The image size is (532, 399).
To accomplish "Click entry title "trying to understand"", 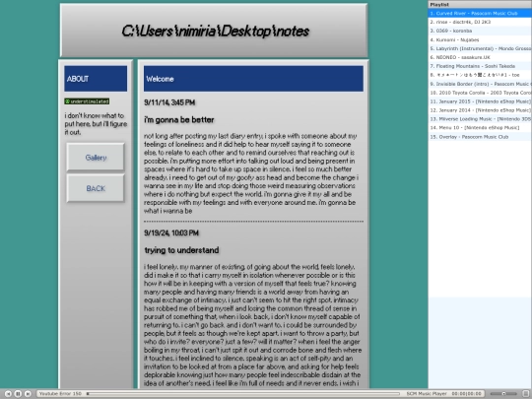I will pyautogui.click(x=181, y=250).
